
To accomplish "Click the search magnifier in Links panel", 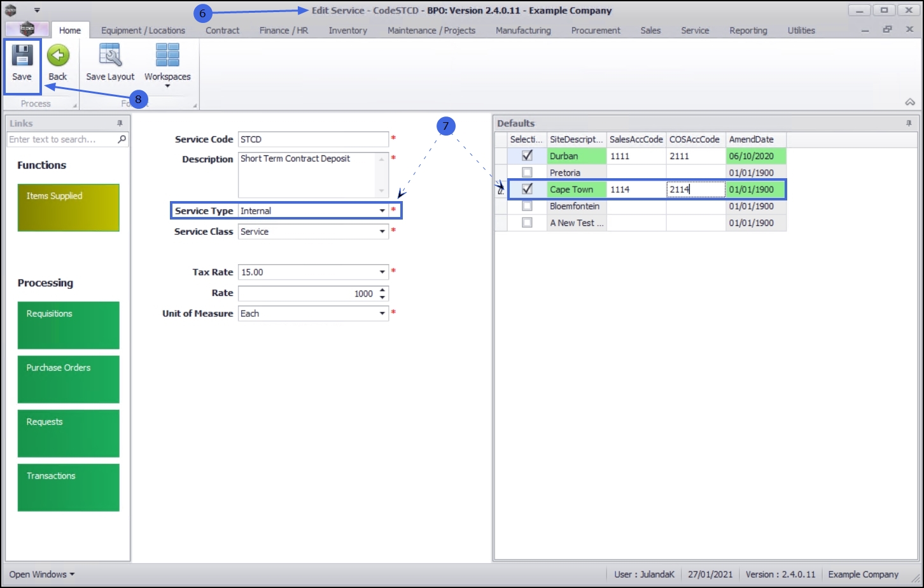I will [x=122, y=139].
